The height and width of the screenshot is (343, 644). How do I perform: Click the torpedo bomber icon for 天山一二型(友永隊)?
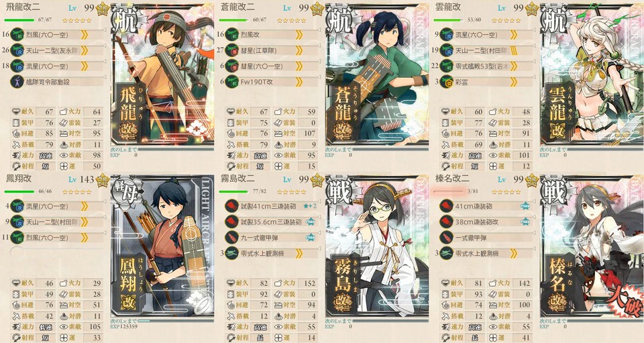pos(17,50)
